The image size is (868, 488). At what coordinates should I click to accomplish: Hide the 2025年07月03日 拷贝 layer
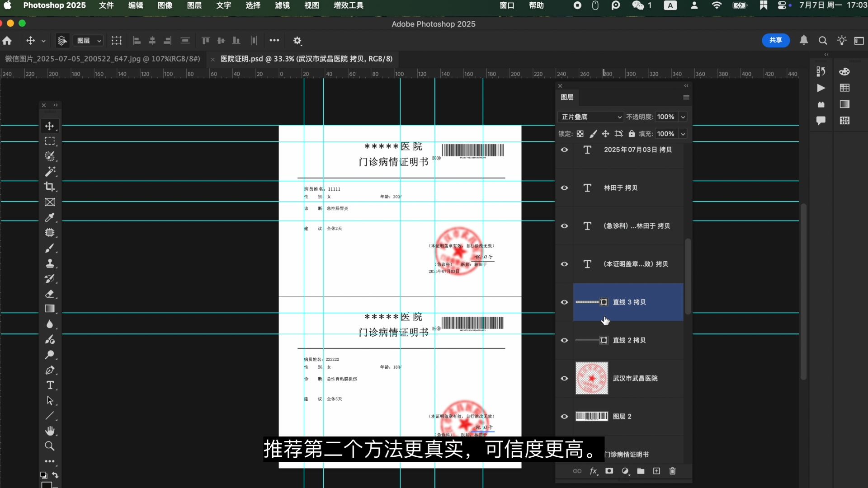coord(564,150)
